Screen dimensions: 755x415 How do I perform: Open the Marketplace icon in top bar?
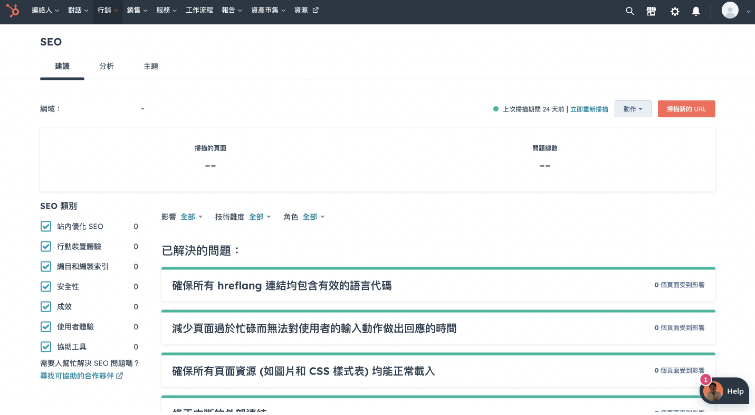(651, 11)
